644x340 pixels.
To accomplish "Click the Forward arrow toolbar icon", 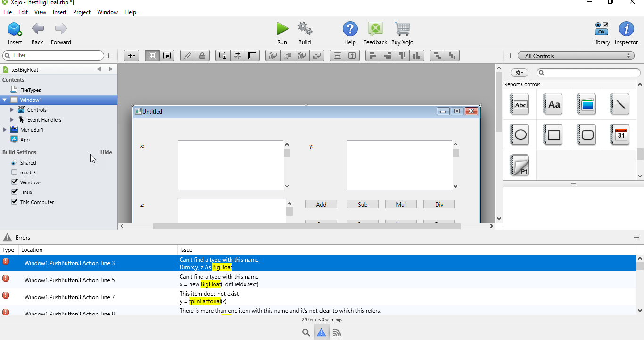I will click(61, 29).
